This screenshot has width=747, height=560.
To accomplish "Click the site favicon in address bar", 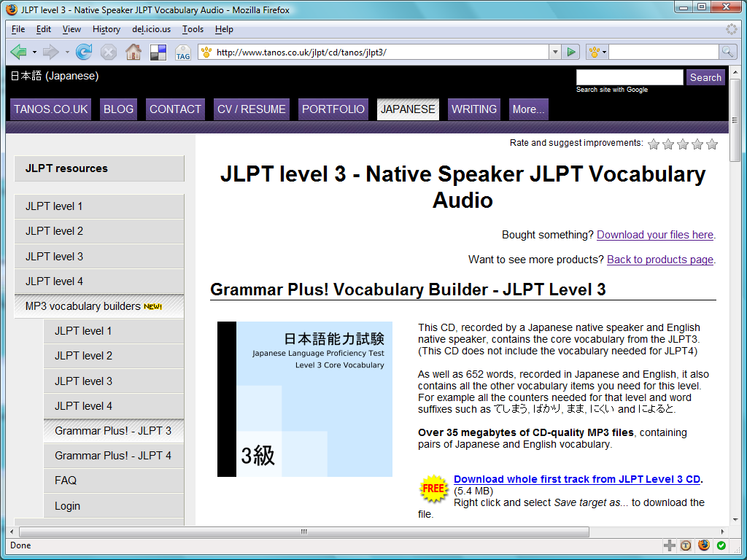I will point(206,52).
